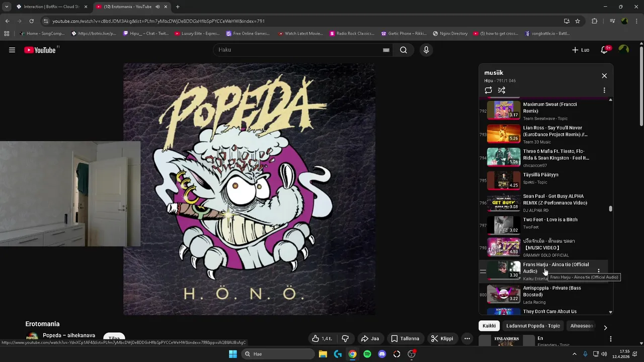Open Nginx Directory bookmark
The height and width of the screenshot is (362, 644).
[450, 34]
